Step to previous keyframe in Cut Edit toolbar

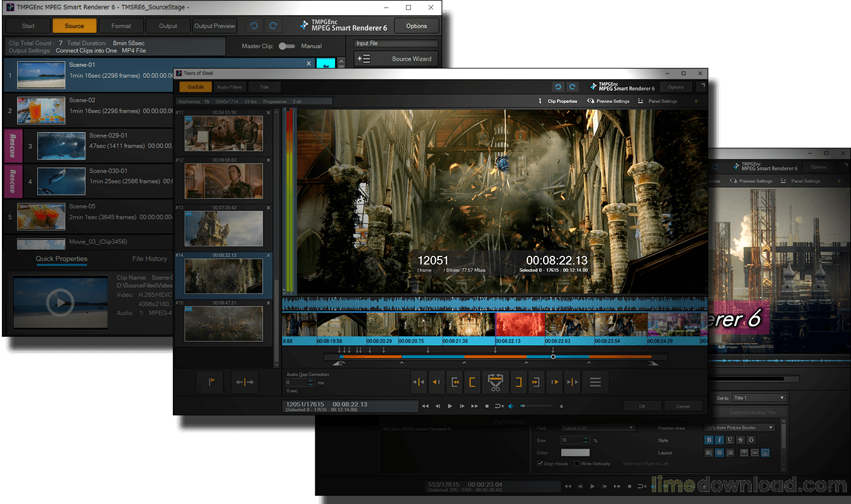coord(437,381)
